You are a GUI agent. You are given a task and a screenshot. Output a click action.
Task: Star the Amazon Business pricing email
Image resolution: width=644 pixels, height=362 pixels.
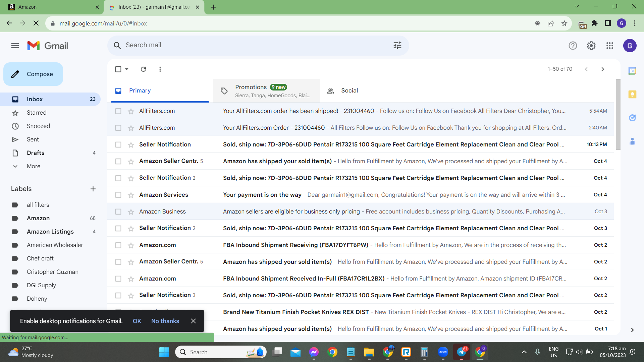131,212
